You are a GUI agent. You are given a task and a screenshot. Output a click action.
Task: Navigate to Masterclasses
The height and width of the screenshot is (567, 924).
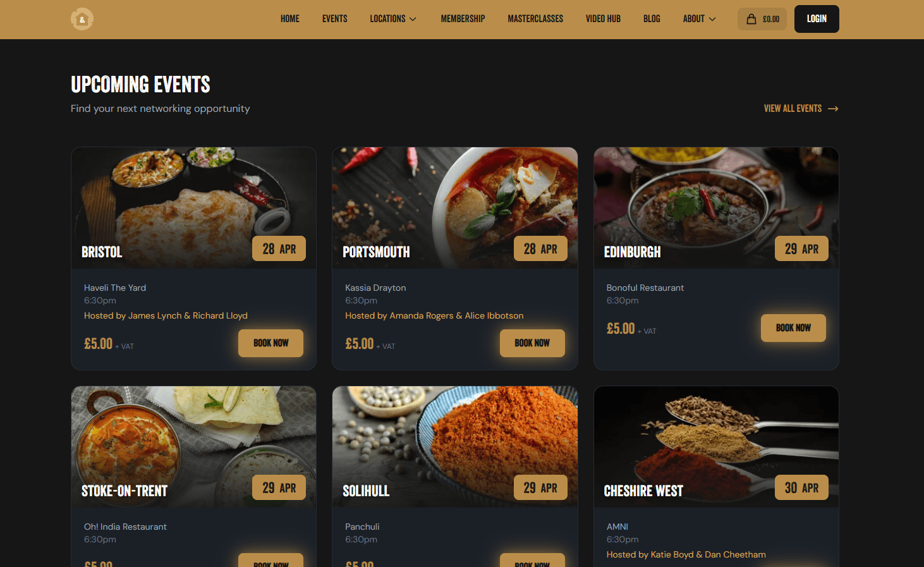(535, 19)
